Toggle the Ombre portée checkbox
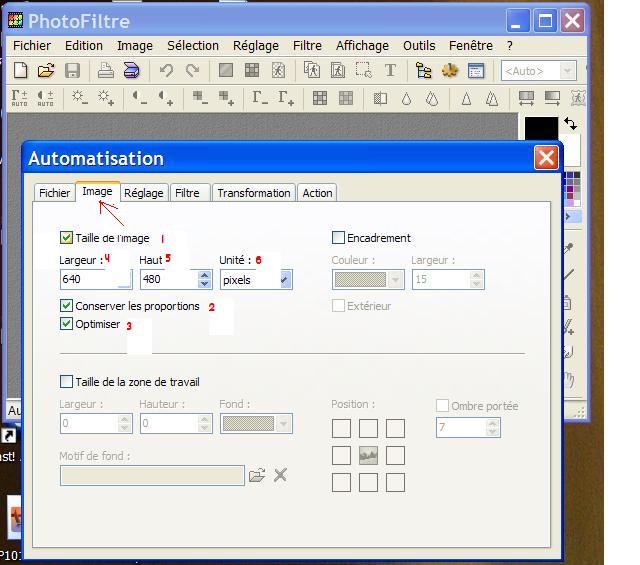Screen dimensions: 640x565 [x=442, y=406]
